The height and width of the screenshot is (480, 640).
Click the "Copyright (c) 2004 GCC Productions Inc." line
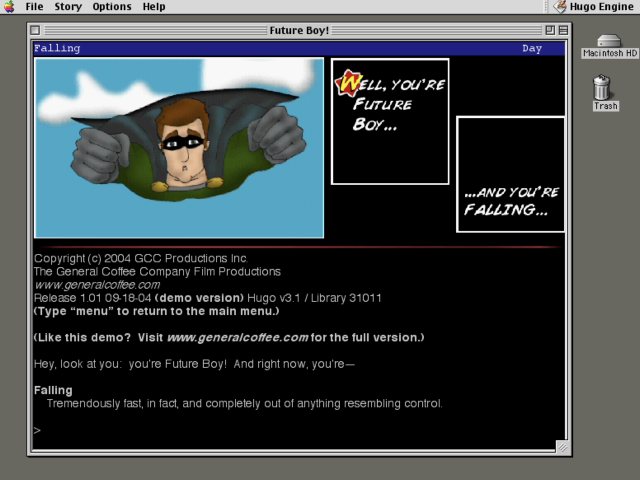[141, 258]
